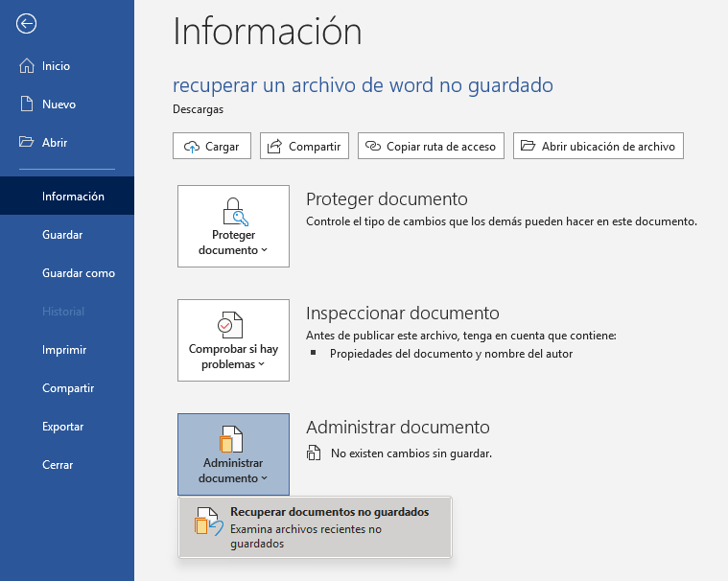Click the Nuevo blank page icon

pos(27,104)
